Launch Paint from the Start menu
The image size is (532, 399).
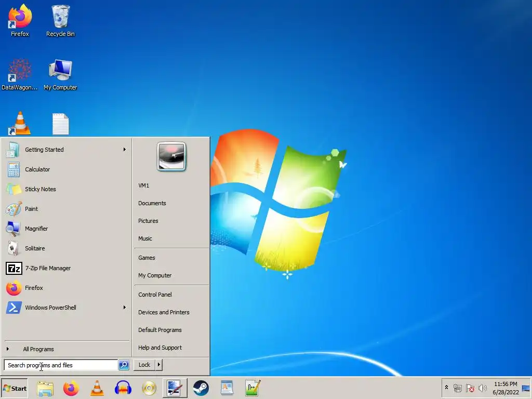coord(66,209)
